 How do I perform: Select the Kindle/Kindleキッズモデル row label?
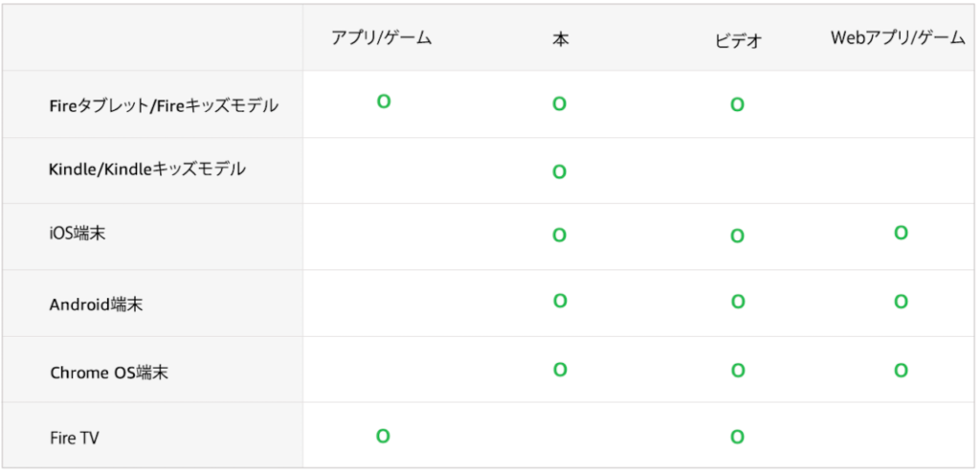147,169
